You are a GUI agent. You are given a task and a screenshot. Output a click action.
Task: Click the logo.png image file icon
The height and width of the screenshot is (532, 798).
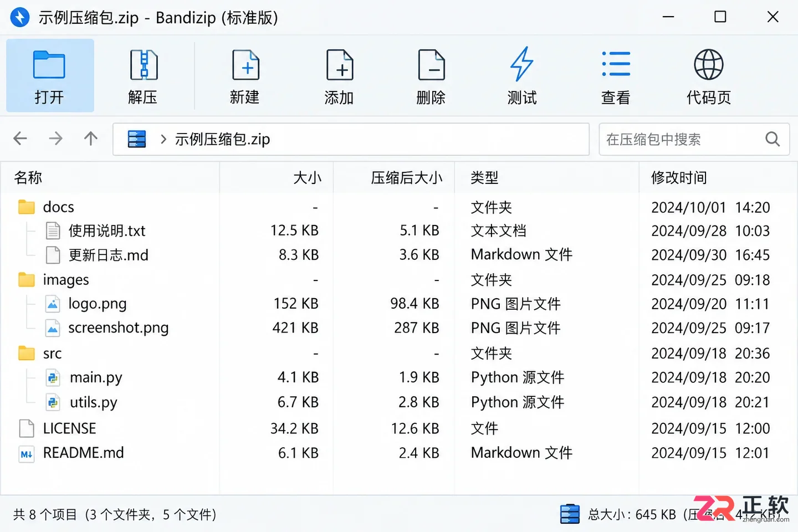point(53,304)
